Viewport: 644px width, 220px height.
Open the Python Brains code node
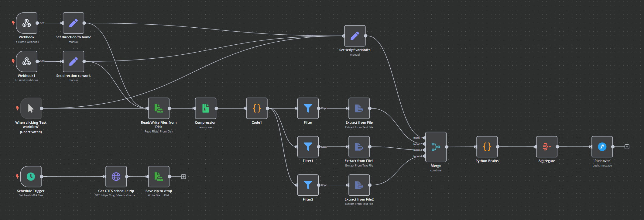pos(487,147)
